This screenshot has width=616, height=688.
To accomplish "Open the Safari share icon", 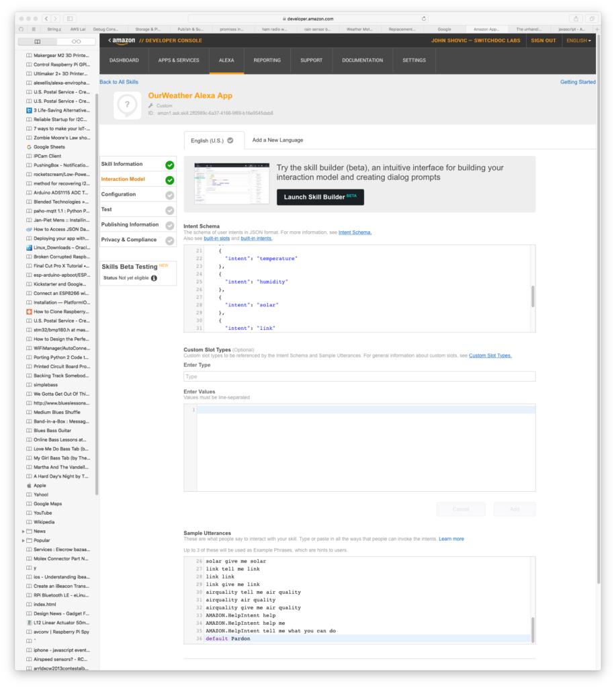I will tap(576, 19).
